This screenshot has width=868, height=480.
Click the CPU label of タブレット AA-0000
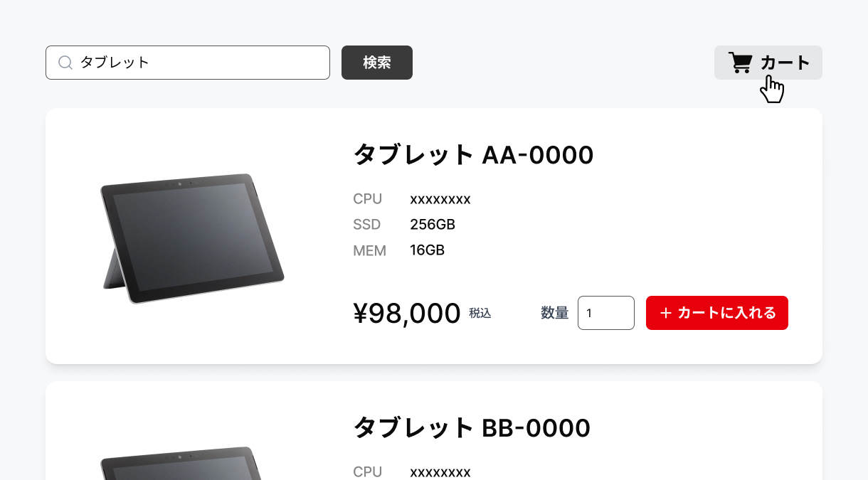coord(367,199)
